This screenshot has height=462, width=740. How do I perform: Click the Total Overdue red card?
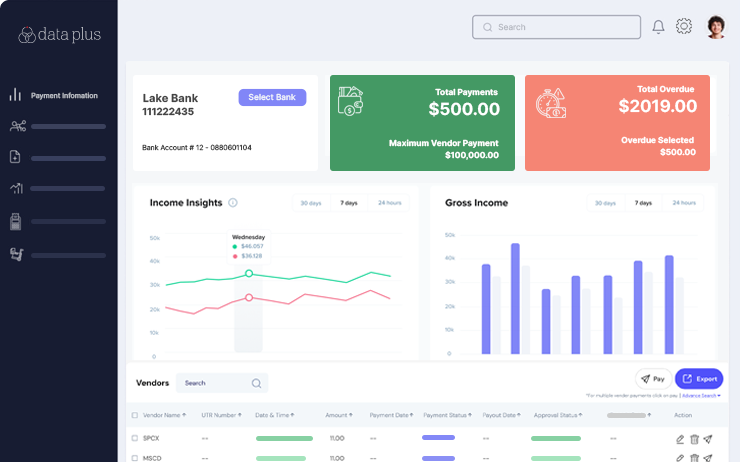pyautogui.click(x=617, y=123)
